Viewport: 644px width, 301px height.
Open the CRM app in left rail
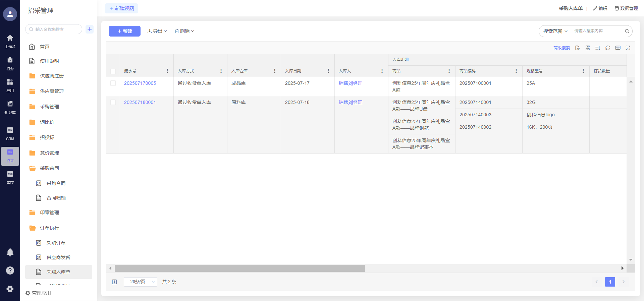10,133
